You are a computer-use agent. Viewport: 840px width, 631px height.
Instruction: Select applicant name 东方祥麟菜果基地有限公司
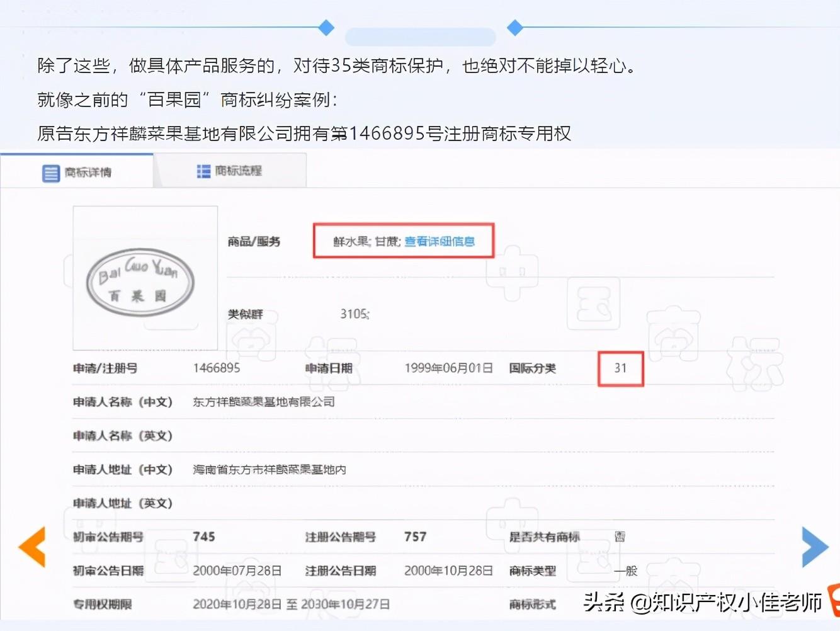tap(264, 402)
